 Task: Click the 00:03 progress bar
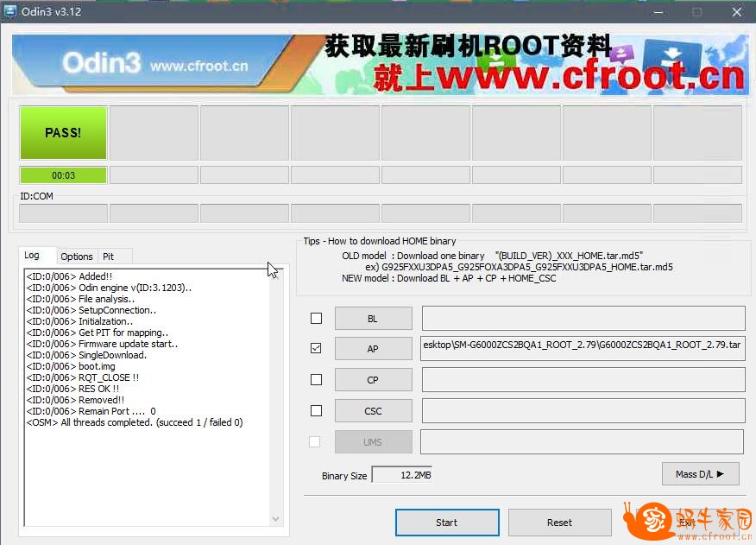coord(63,175)
